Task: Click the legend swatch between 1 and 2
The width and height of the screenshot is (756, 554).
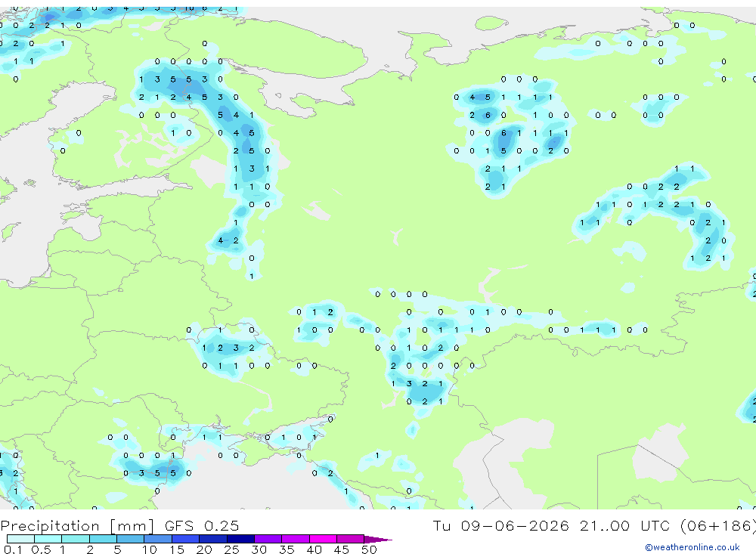Action: coord(76,539)
